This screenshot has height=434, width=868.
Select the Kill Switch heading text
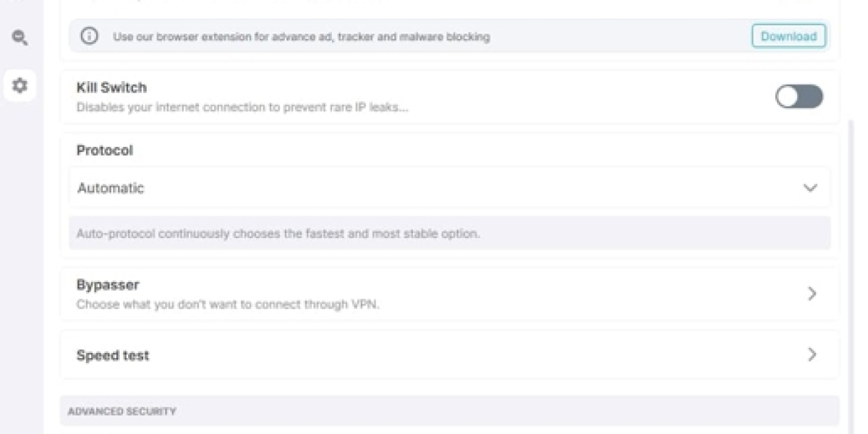coord(111,88)
